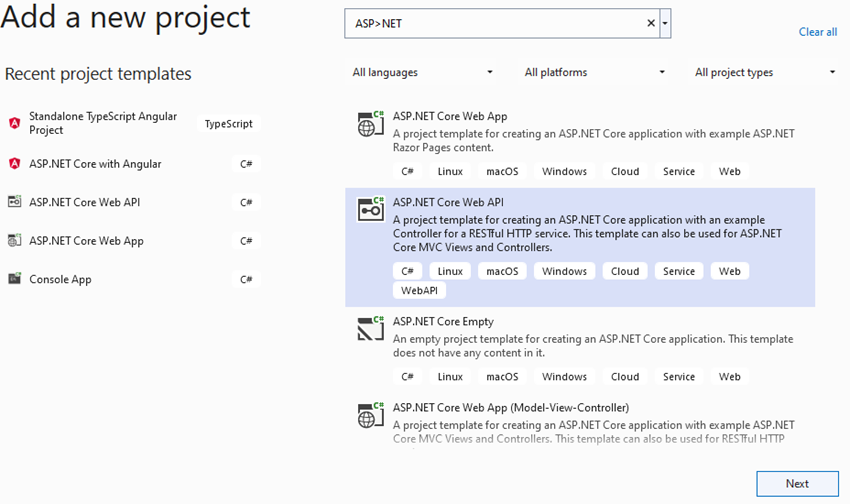Click the Clear all link
This screenshot has height=504, width=850.
[817, 32]
